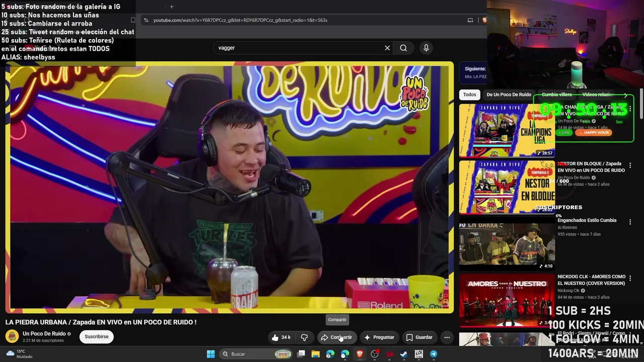Image resolution: width=644 pixels, height=362 pixels.
Task: Save the video with Guardar
Action: point(420,337)
